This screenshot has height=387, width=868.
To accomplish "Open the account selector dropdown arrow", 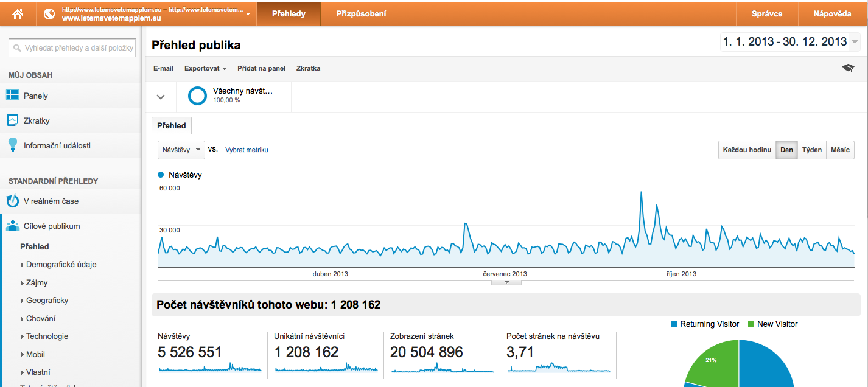I will tap(248, 14).
